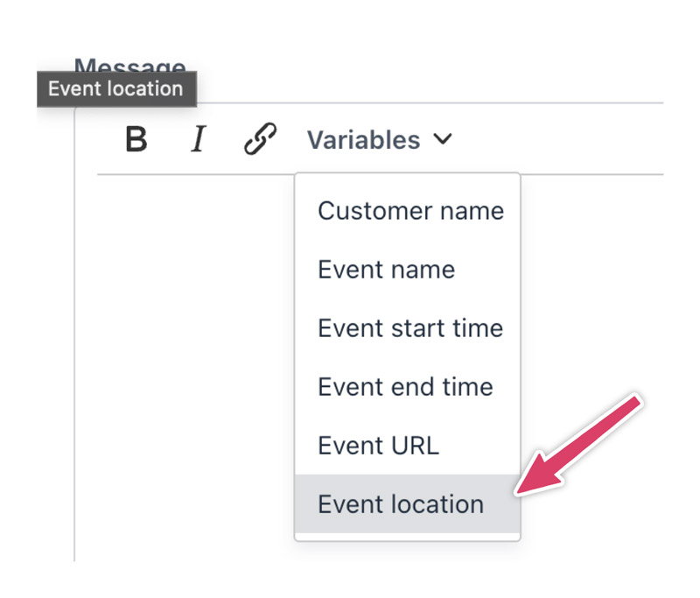This screenshot has height=598, width=700.
Task: Click the empty toolbar space right of Variables
Action: tap(560, 140)
